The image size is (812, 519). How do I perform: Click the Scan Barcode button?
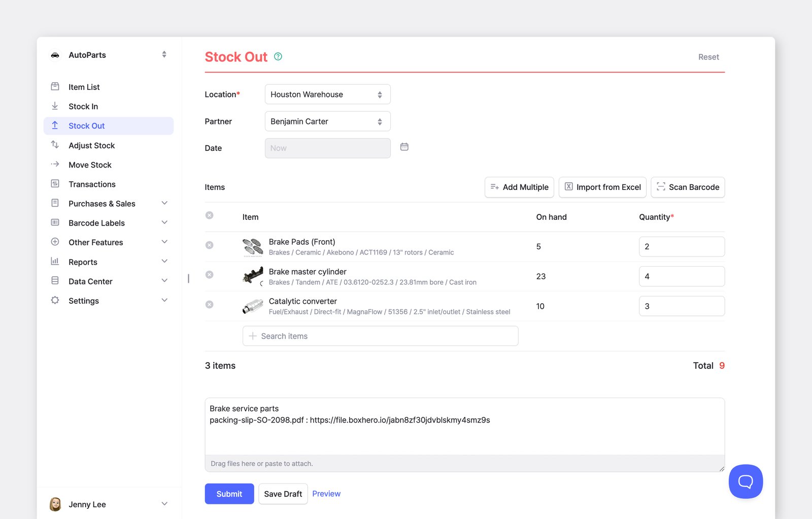click(x=688, y=187)
